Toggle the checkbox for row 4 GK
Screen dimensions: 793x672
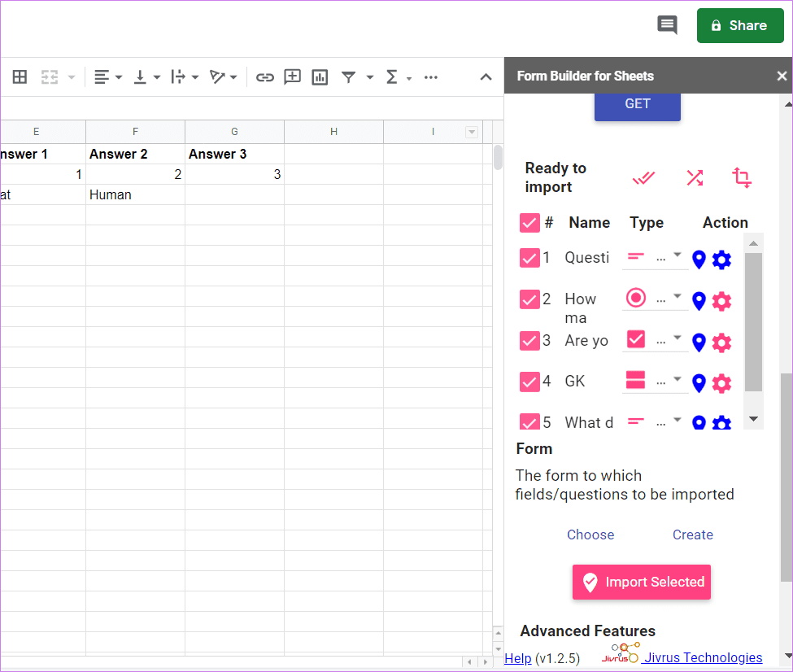(x=529, y=382)
